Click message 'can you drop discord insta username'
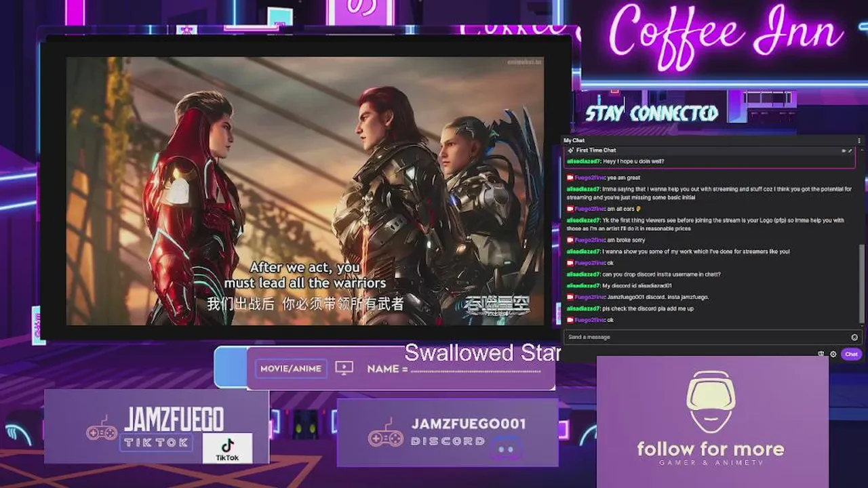 pos(661,274)
